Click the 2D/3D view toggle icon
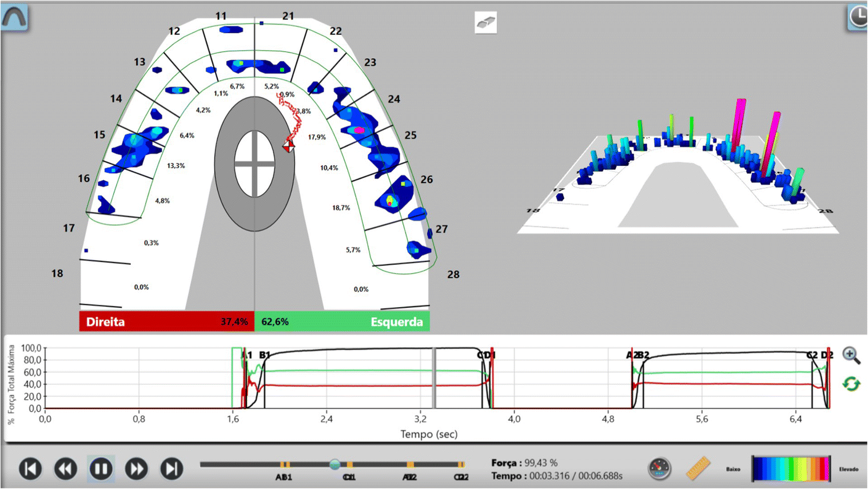The width and height of the screenshot is (868, 489). pos(485,22)
